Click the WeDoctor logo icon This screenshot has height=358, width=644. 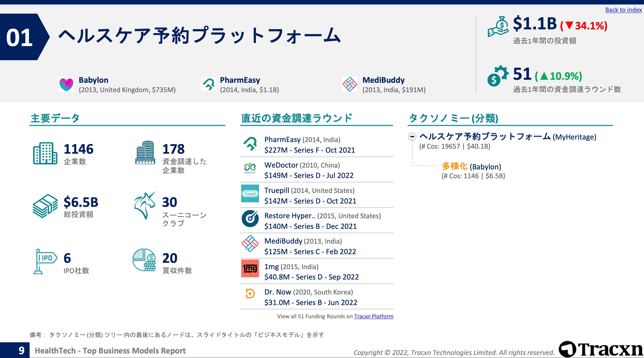click(250, 168)
